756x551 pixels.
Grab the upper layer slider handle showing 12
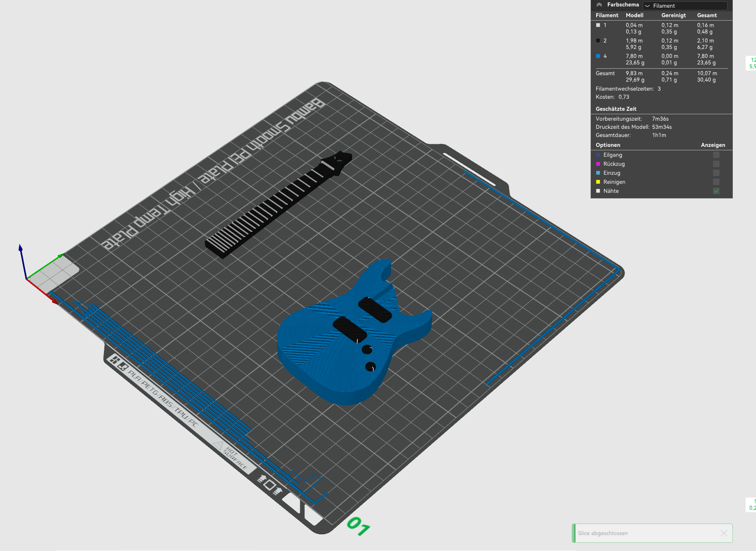pos(752,63)
